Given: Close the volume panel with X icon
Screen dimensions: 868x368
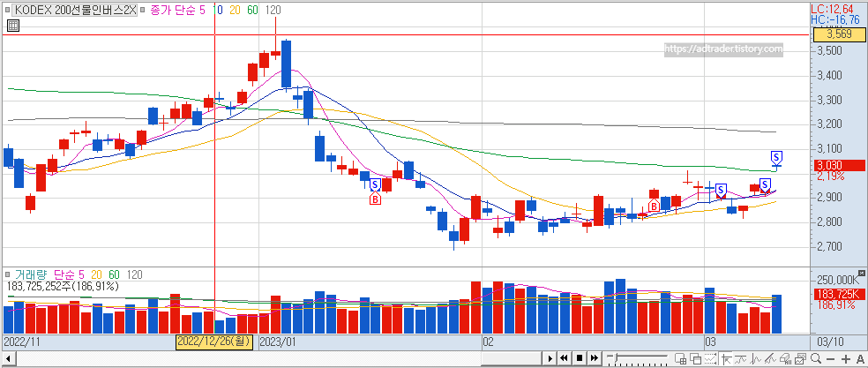Looking at the screenshot, I should click(861, 274).
